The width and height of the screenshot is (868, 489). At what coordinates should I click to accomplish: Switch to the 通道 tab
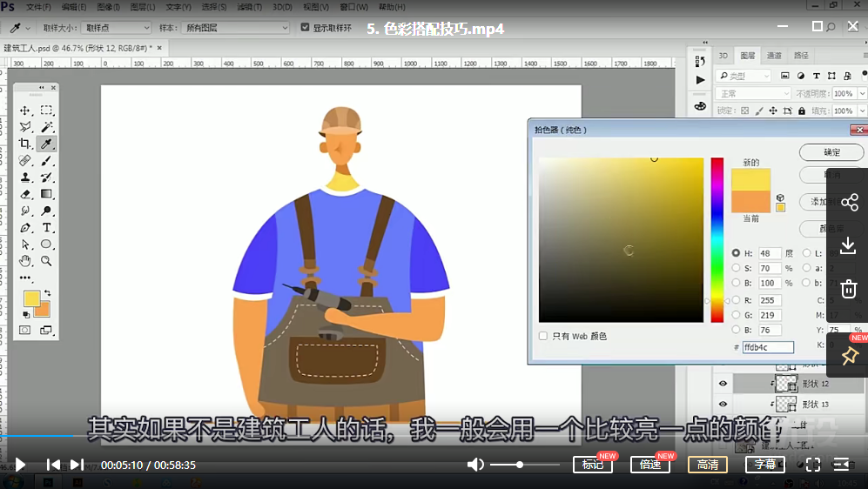coord(774,56)
